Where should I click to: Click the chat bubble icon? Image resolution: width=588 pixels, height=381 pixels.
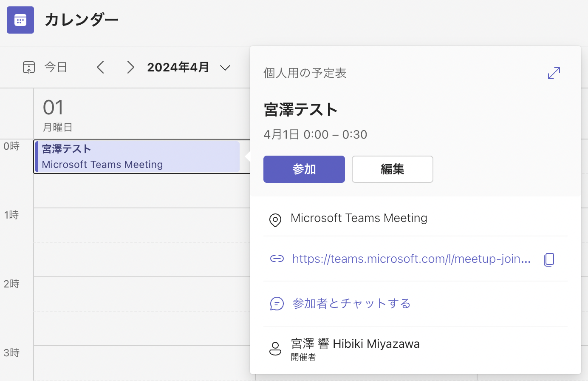pyautogui.click(x=277, y=304)
